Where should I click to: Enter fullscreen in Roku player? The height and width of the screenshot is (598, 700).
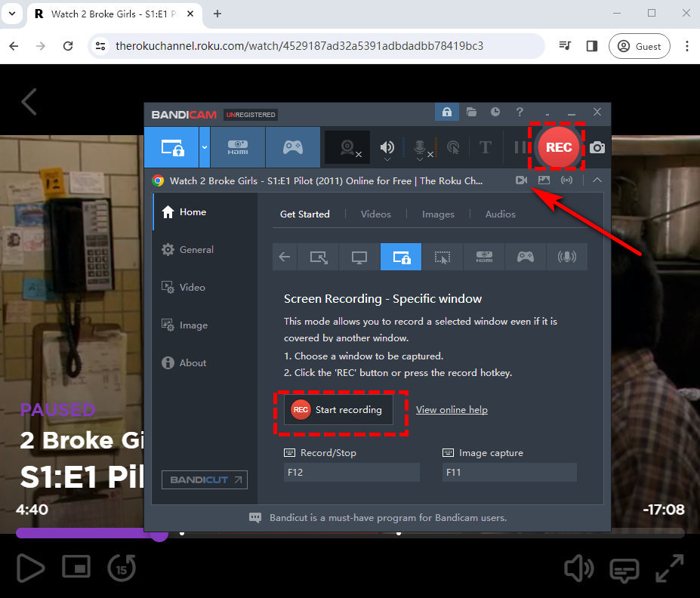[670, 568]
